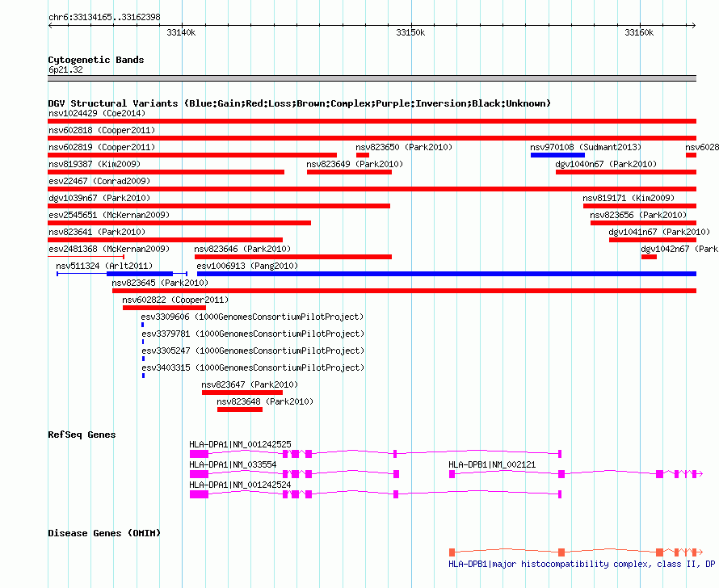Screen dimensions: 719x588
Task: Click the red nsv602822 loss bar
Action: pos(164,308)
